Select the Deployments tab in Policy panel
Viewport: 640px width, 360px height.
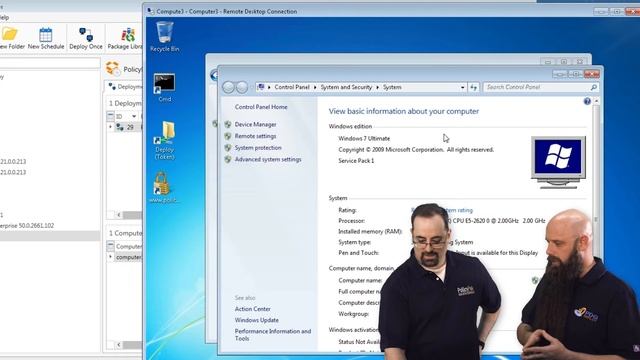click(x=125, y=87)
